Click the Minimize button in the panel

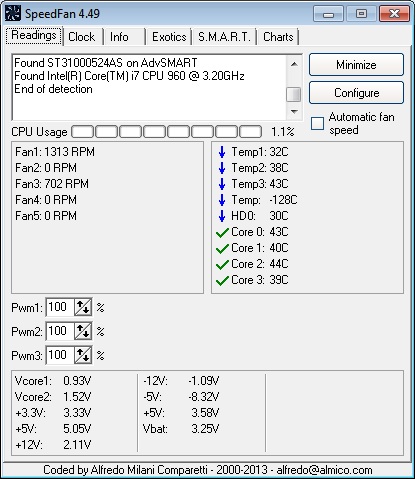pyautogui.click(x=356, y=65)
